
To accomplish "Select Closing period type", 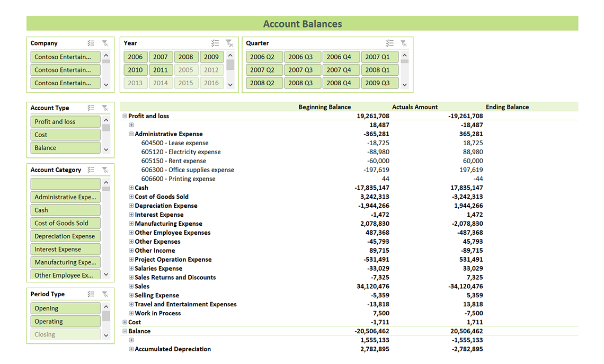I will click(66, 334).
